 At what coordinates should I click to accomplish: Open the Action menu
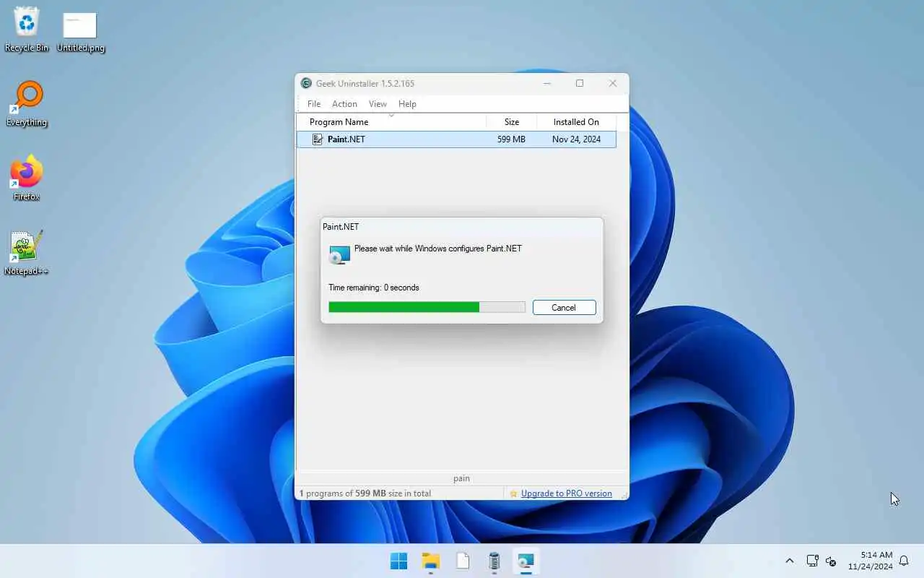pos(344,104)
